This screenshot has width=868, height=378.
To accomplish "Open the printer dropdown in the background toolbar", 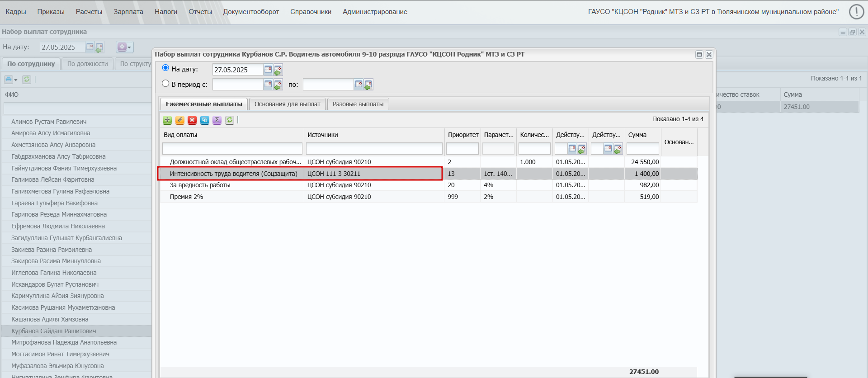I will 11,80.
